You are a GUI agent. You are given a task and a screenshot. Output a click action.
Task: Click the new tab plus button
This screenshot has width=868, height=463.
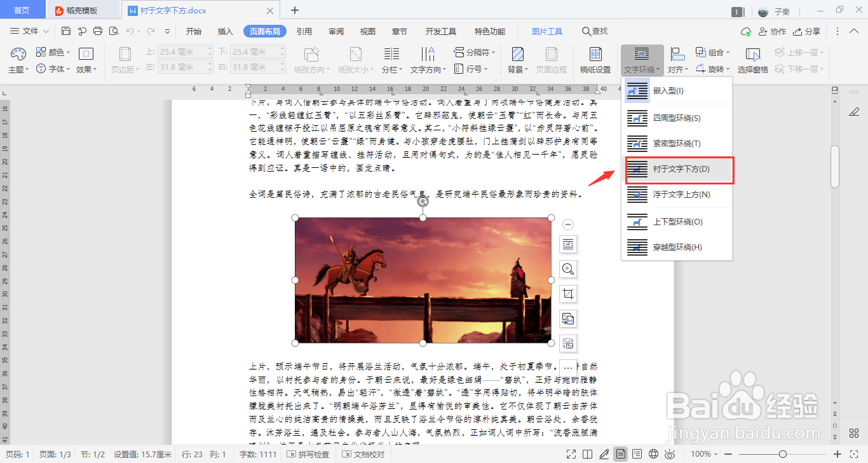295,10
